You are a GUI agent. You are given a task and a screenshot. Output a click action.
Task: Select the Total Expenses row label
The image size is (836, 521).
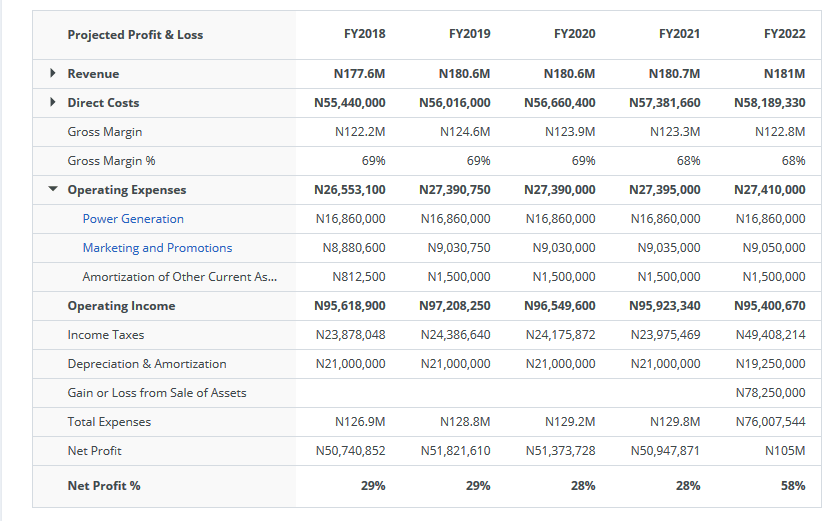coord(109,422)
